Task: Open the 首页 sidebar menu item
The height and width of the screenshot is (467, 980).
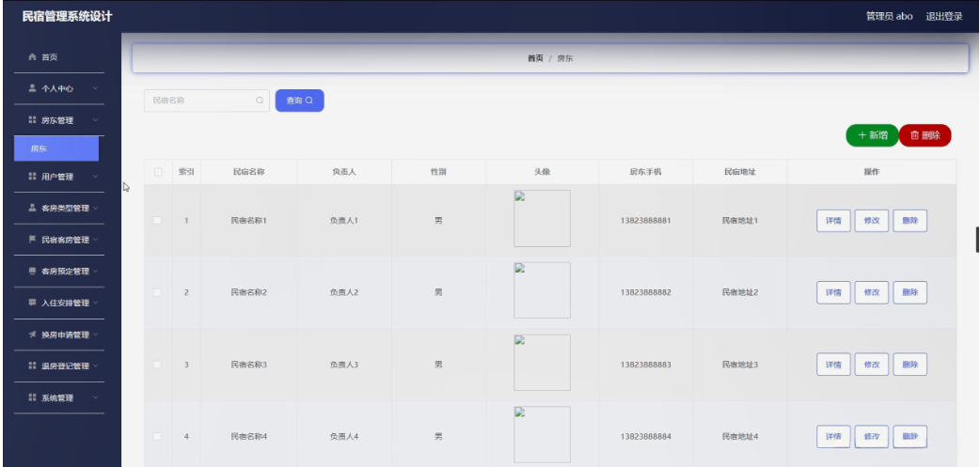Action: [x=58, y=56]
